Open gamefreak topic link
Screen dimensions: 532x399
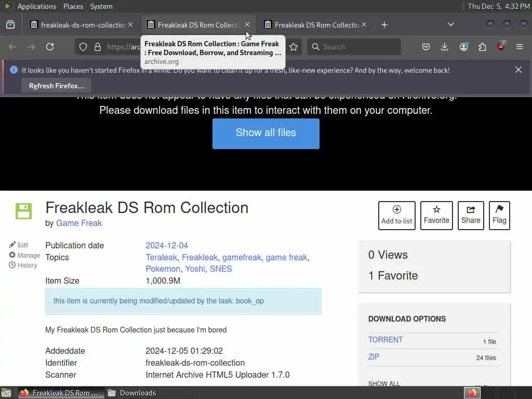242,257
